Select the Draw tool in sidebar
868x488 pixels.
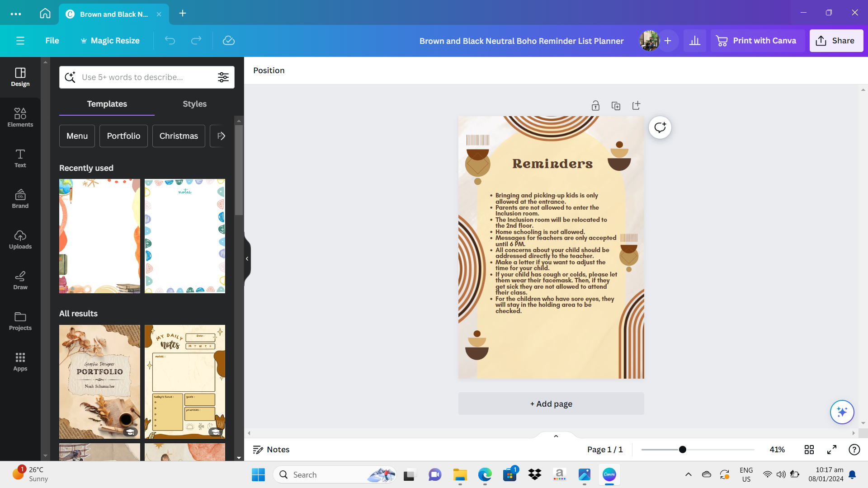[20, 280]
